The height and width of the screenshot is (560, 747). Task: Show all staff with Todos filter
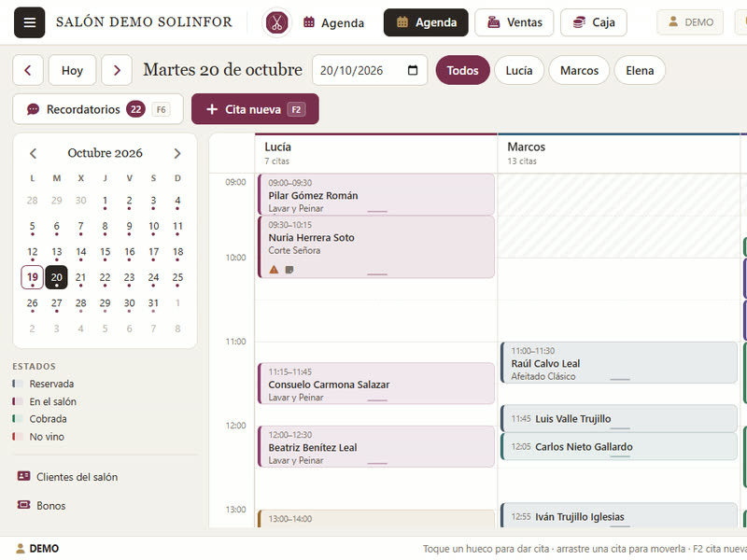pyautogui.click(x=462, y=71)
